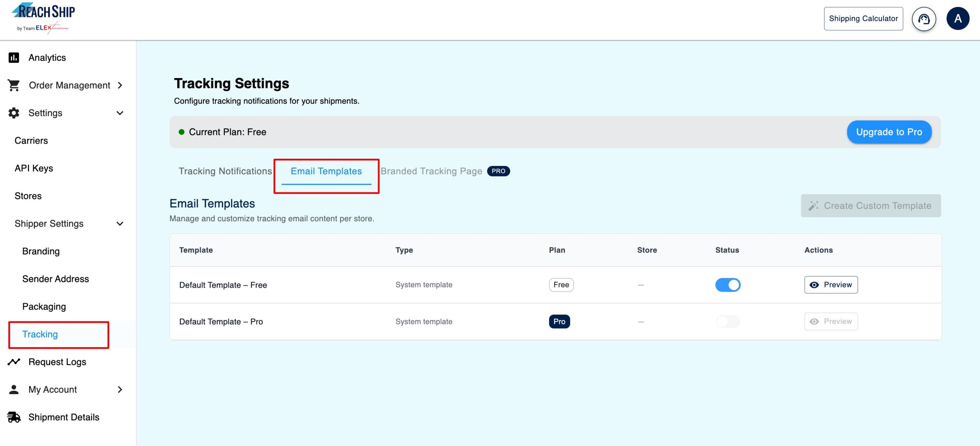Select Tracking in the sidebar
Viewport: 980px width, 446px height.
tap(40, 334)
